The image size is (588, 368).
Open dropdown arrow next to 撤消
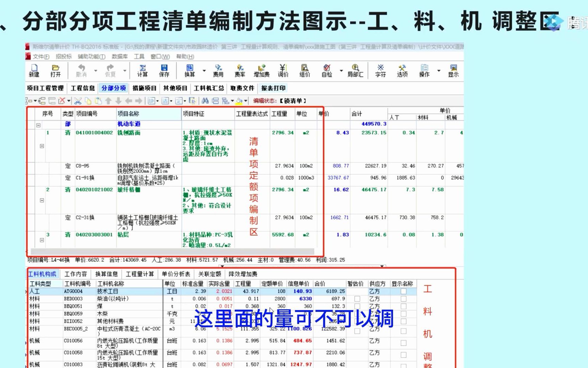[96, 71]
